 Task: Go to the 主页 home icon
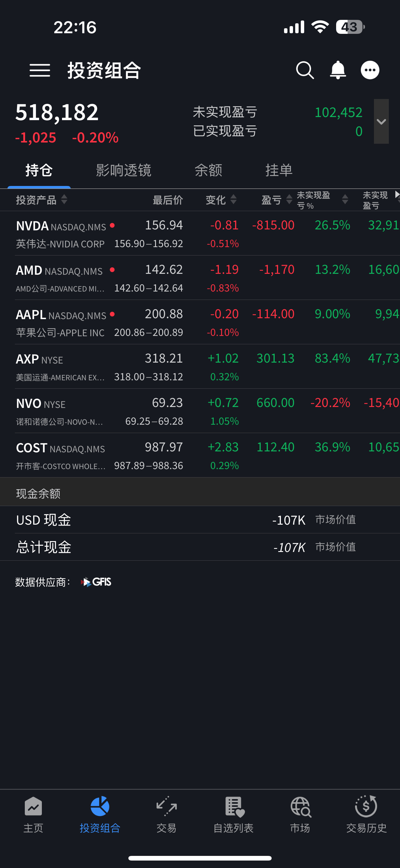tap(33, 806)
